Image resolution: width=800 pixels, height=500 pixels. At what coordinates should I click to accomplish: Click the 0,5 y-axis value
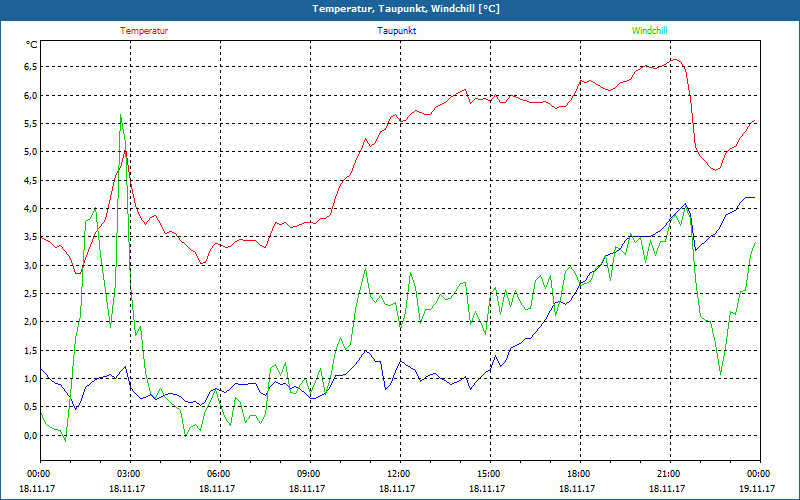pyautogui.click(x=30, y=407)
